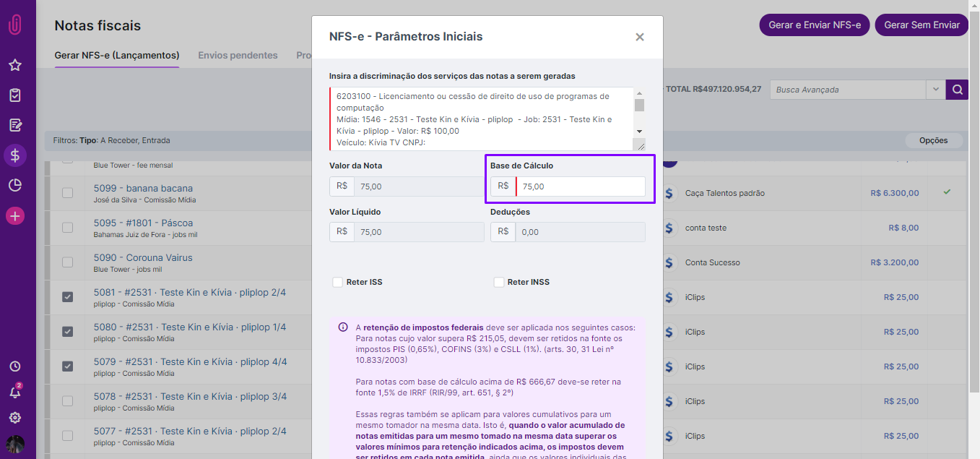Screen dimensions: 980x459
Task: Click the R$ 6.300,00 amount
Action: 895,193
